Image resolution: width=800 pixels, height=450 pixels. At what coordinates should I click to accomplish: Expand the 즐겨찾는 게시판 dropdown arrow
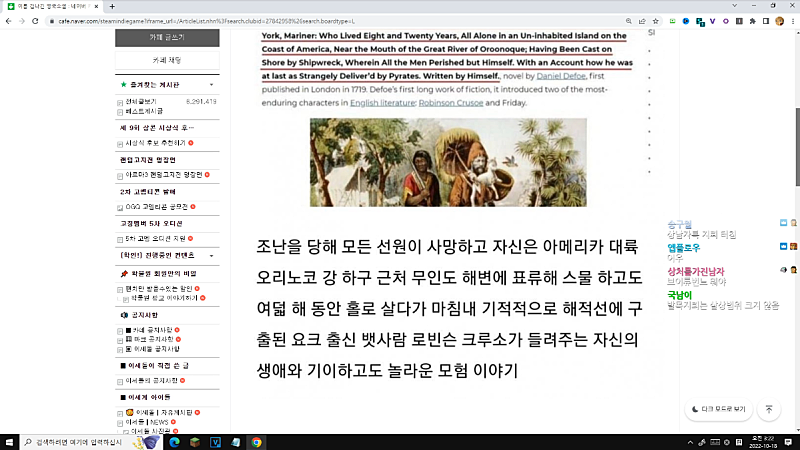point(213,85)
